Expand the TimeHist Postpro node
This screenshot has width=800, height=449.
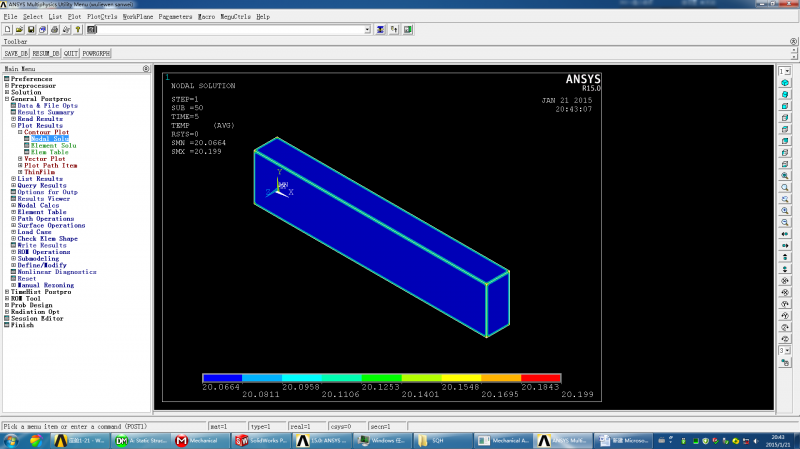point(7,292)
